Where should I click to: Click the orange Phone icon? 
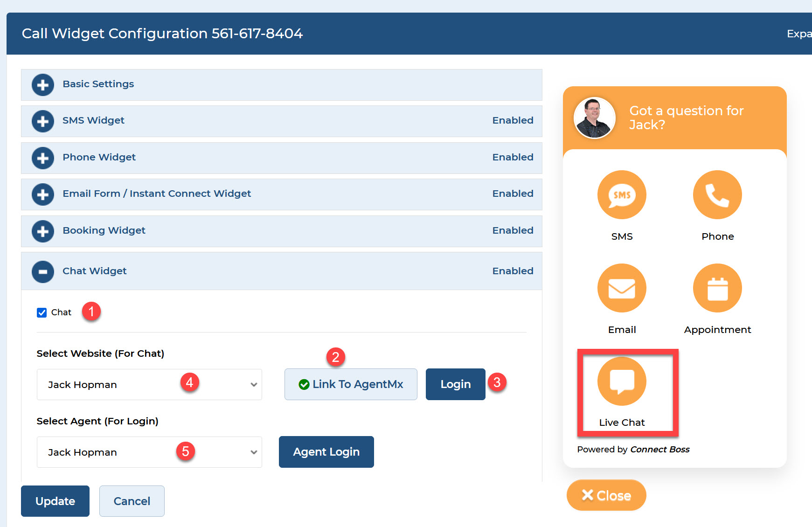pyautogui.click(x=717, y=195)
